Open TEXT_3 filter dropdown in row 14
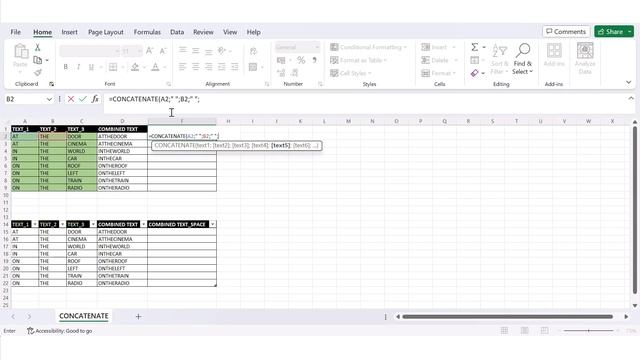 (93, 224)
